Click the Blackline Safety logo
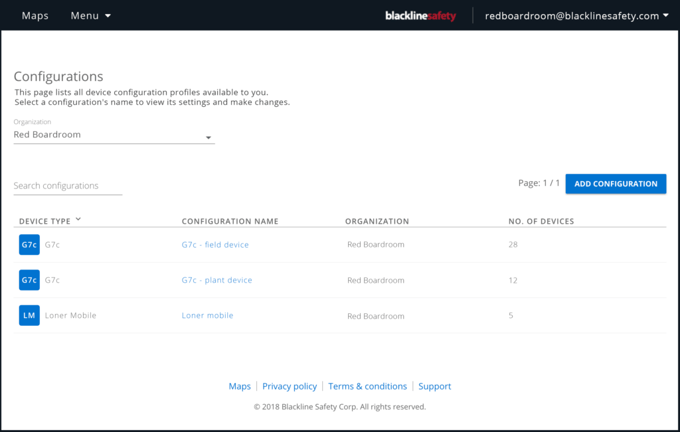The height and width of the screenshot is (432, 680). tap(420, 16)
